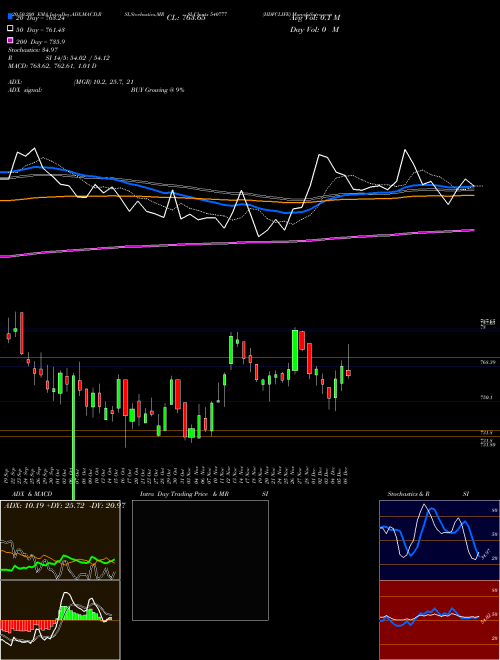
Task: Click the 'Day Vol: 0 M' label
Action: (x=314, y=30)
